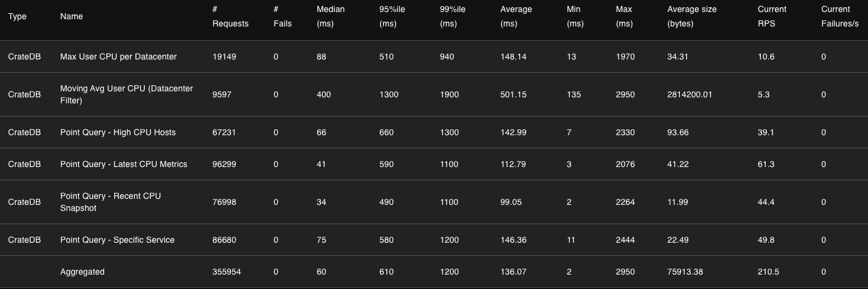
Task: Select the Max User CPU per Datacenter row name
Action: pyautogui.click(x=118, y=56)
